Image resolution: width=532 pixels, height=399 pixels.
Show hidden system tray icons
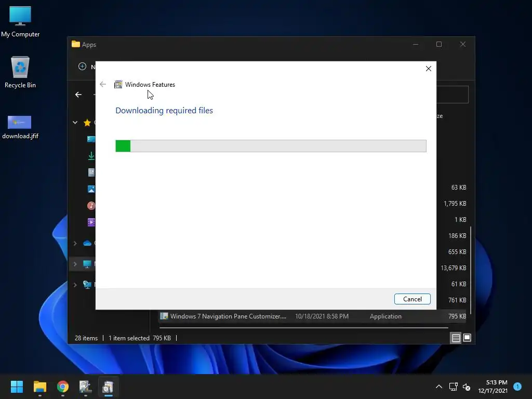[438, 387]
